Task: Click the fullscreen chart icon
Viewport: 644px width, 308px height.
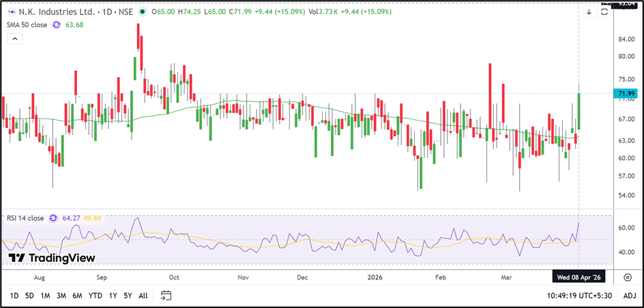Action: pos(604,12)
